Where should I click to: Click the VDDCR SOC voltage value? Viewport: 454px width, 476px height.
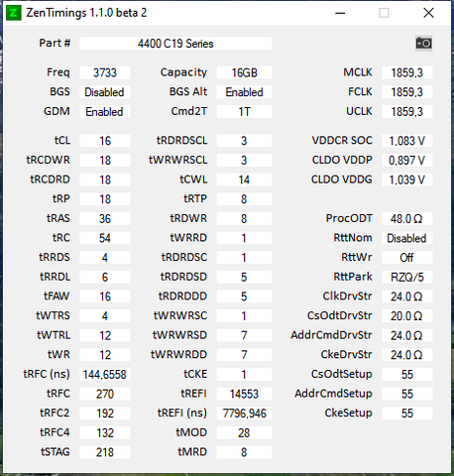(x=407, y=141)
